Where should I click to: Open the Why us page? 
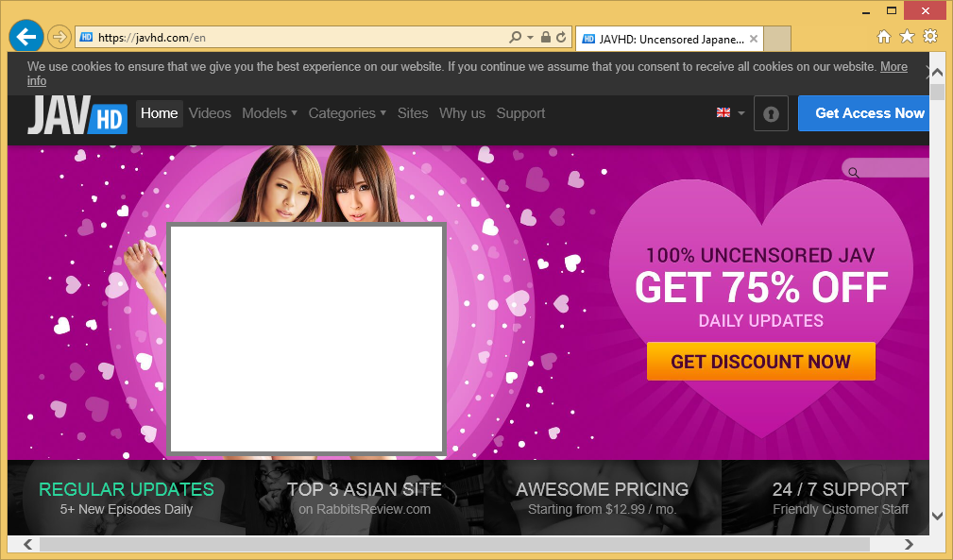(462, 113)
